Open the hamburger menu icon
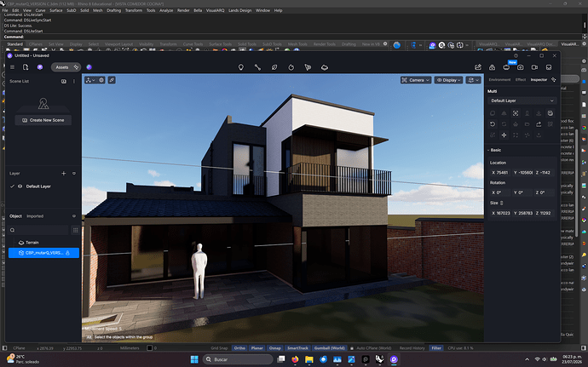 tap(13, 67)
